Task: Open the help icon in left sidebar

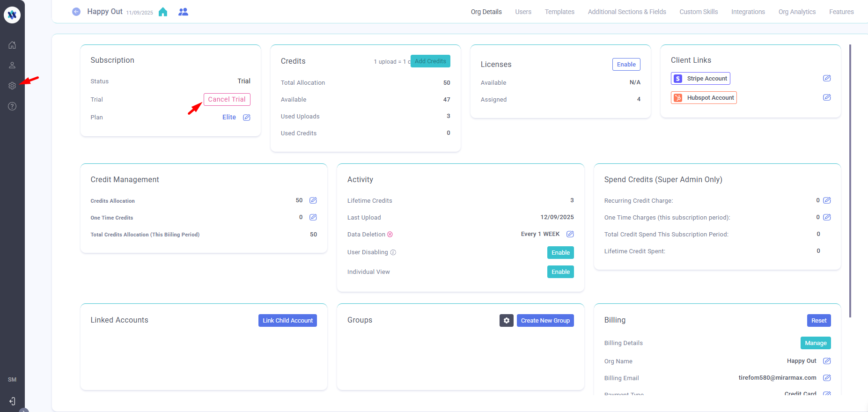Action: (12, 106)
